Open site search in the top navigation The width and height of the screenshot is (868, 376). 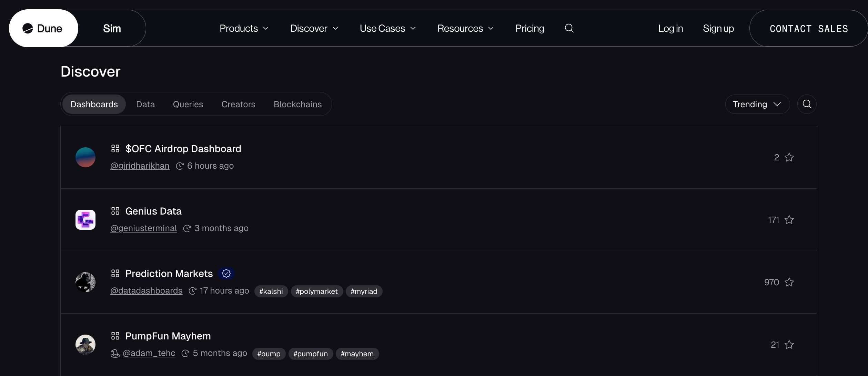click(x=569, y=28)
